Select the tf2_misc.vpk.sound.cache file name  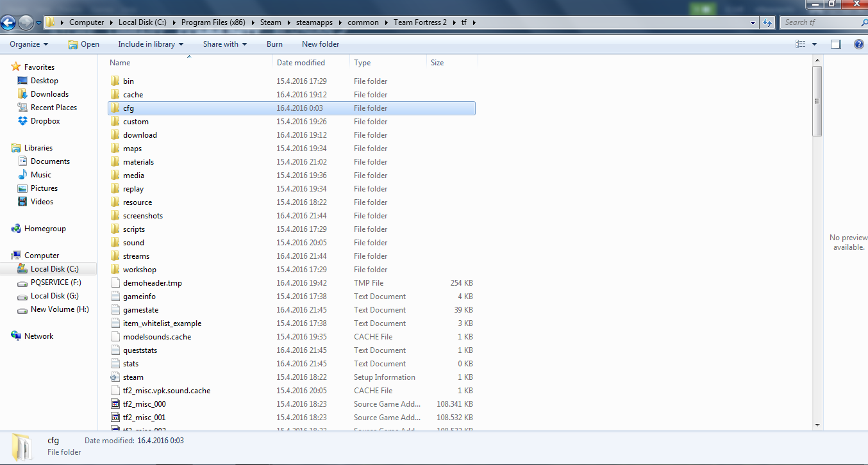167,391
